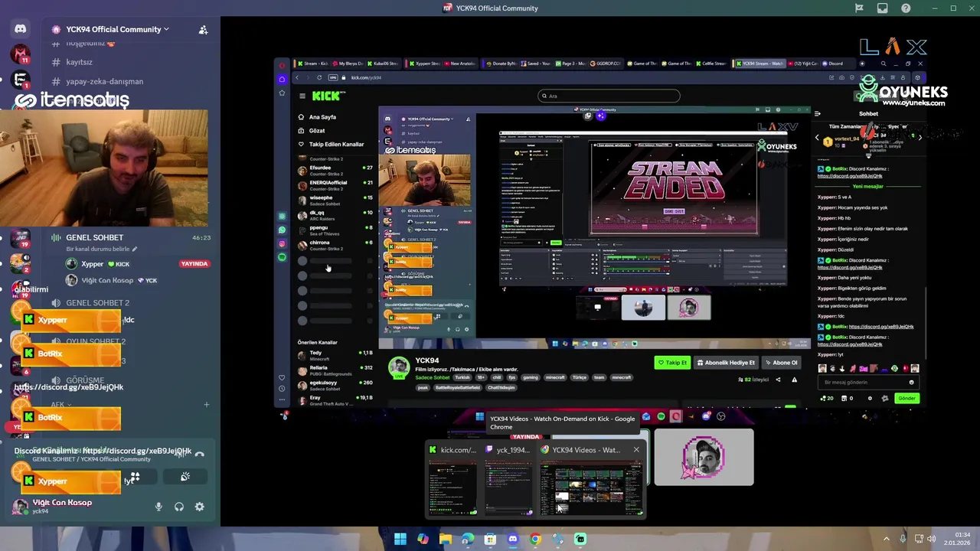980x551 pixels.
Task: Open Copilot from the taskbar
Action: (423, 539)
